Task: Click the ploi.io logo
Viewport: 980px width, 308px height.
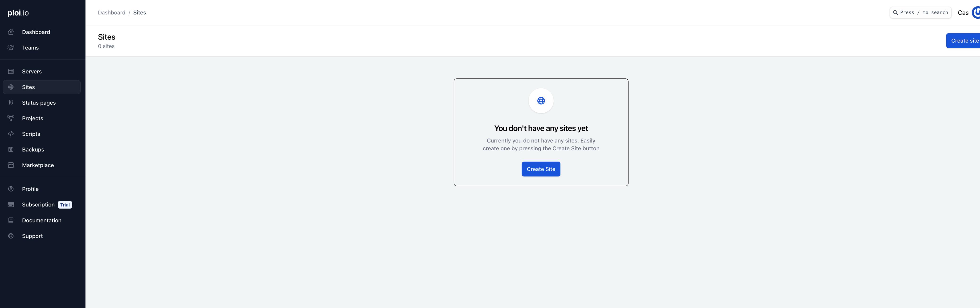Action: [x=18, y=13]
